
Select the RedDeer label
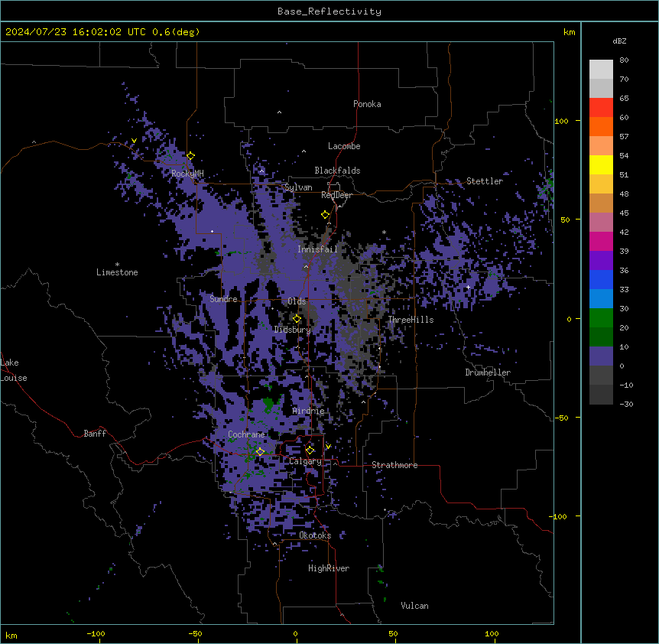[336, 195]
